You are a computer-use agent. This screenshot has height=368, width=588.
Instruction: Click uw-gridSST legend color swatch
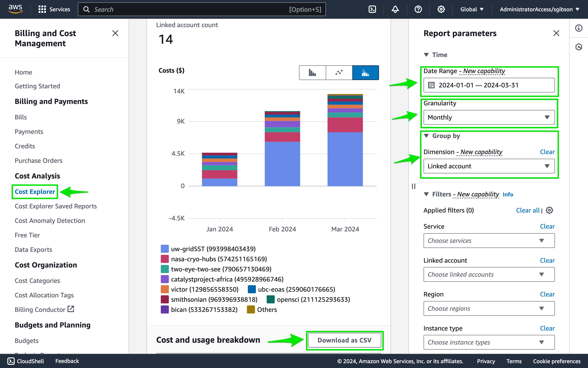click(x=165, y=249)
